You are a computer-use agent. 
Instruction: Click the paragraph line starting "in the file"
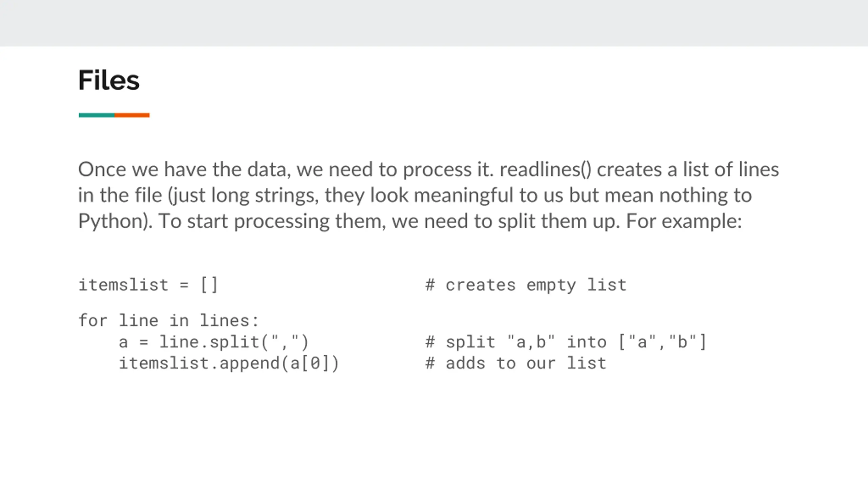(x=415, y=196)
